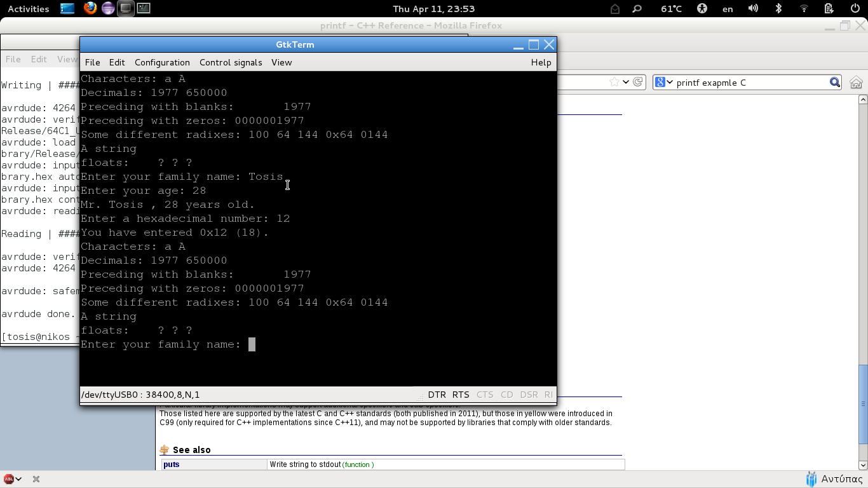
Task: Toggle the RTS signal in GtkTerm
Action: 461,394
